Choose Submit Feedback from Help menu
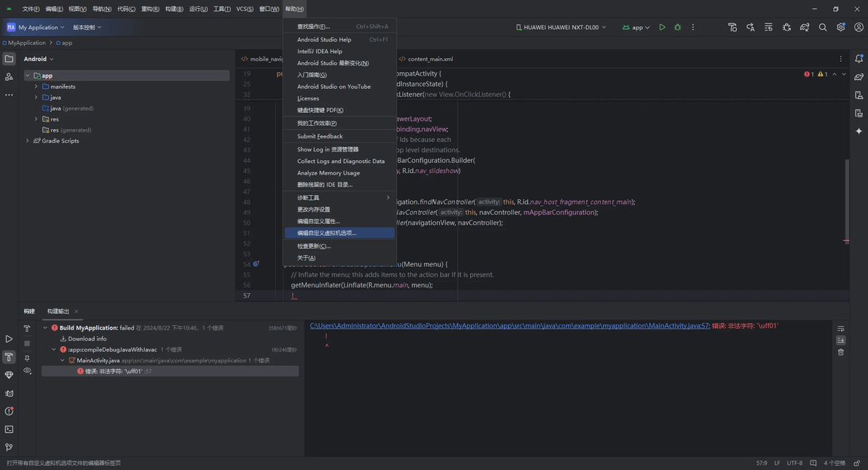 320,137
